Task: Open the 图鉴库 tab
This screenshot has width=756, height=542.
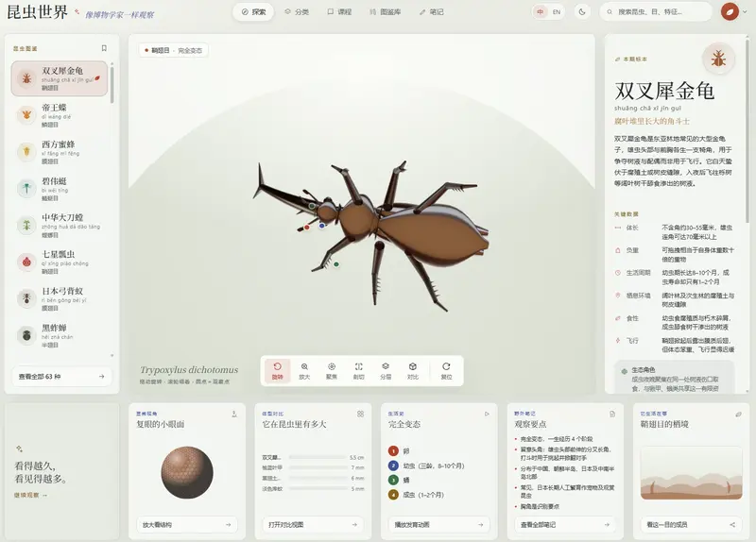Action: (x=386, y=12)
